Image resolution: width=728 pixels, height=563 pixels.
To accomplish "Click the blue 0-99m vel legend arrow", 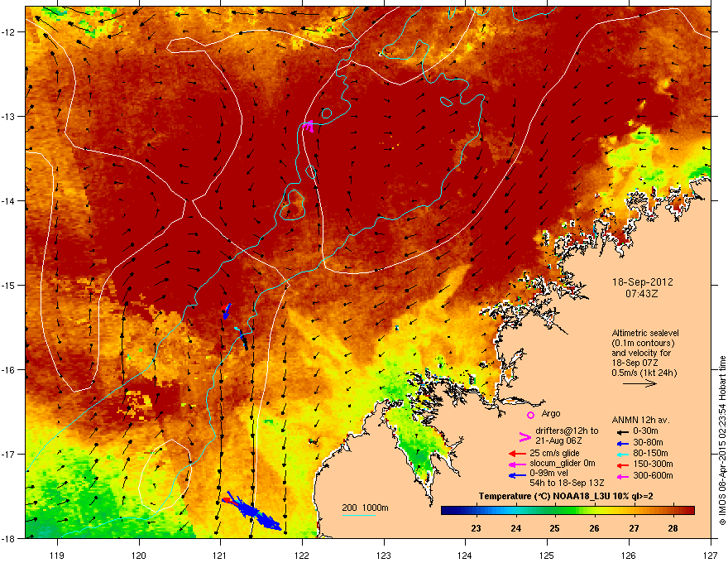I will coord(517,475).
